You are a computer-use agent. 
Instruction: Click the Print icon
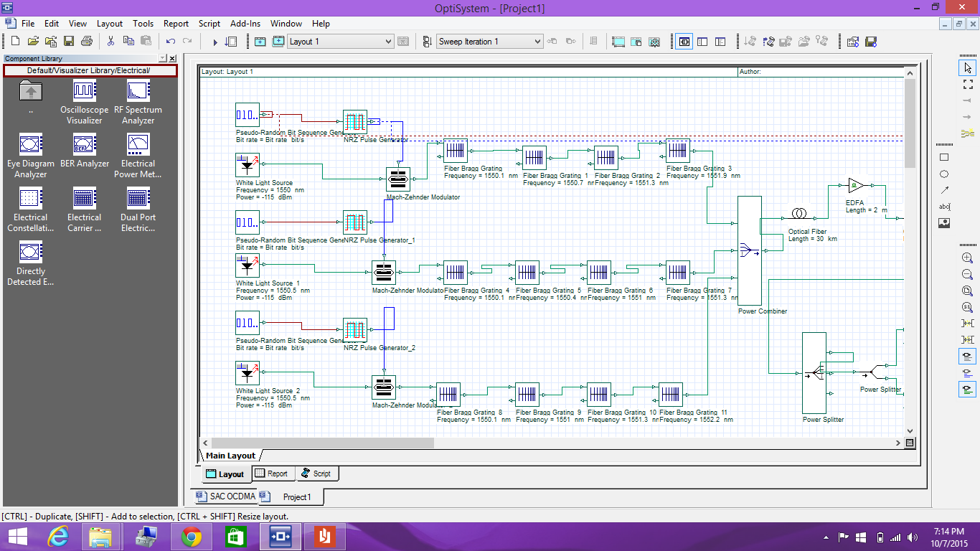(87, 42)
